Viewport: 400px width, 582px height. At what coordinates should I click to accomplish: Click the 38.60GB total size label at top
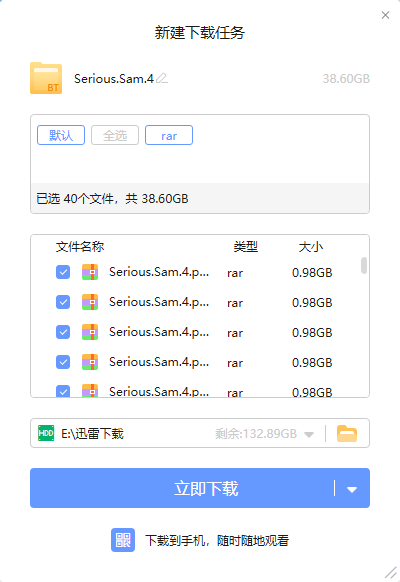point(346,79)
